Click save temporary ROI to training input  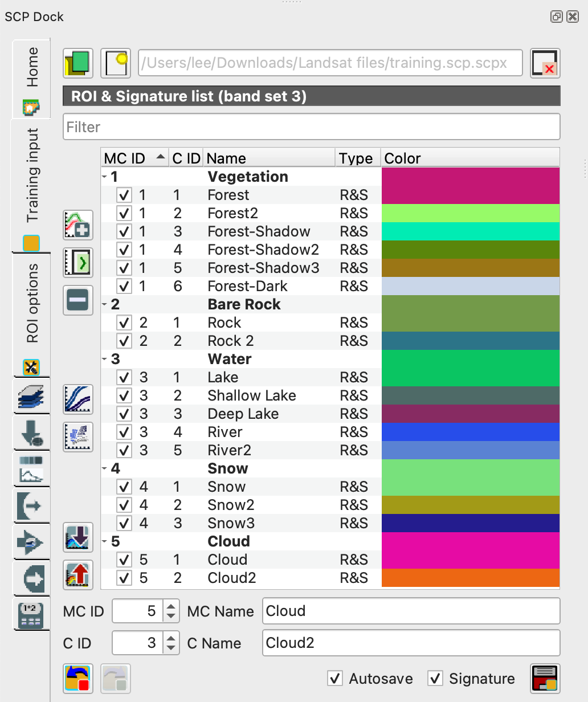tap(545, 679)
